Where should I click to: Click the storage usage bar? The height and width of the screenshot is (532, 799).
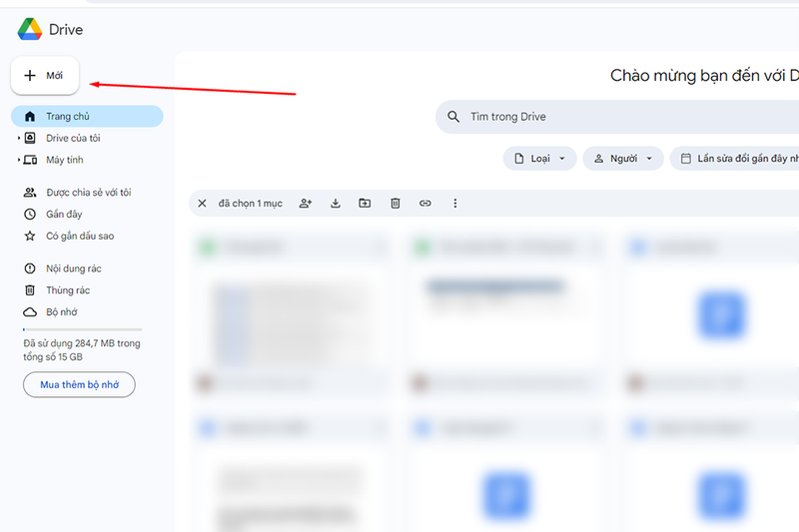click(83, 329)
